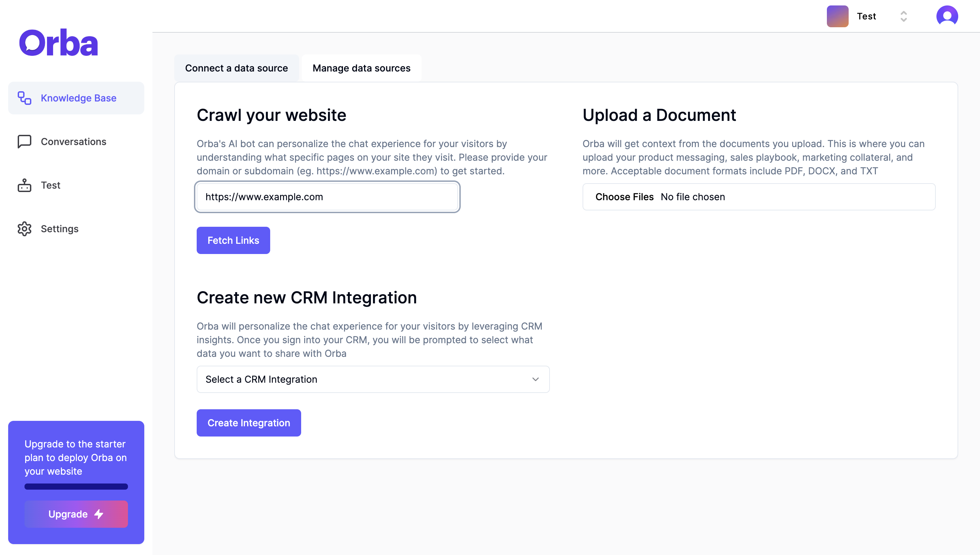Screen dimensions: 980x555
Task: Click the Conversations chat bubble icon
Action: 24,141
